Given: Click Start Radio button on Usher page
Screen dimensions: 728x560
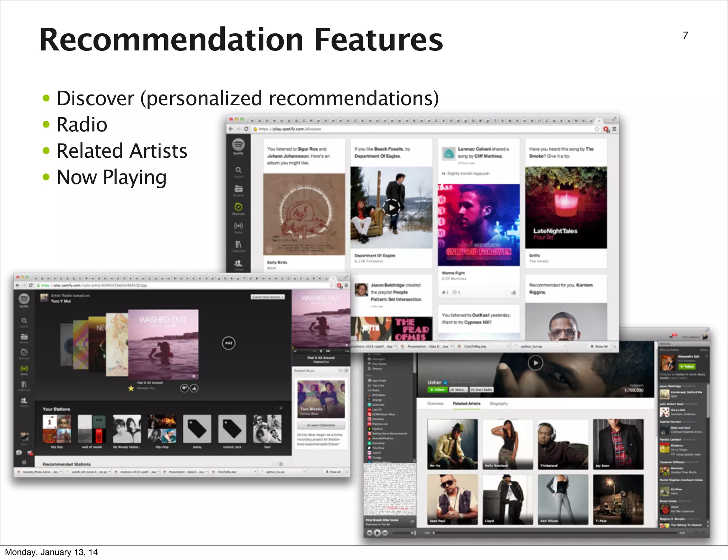Looking at the screenshot, I should [481, 389].
